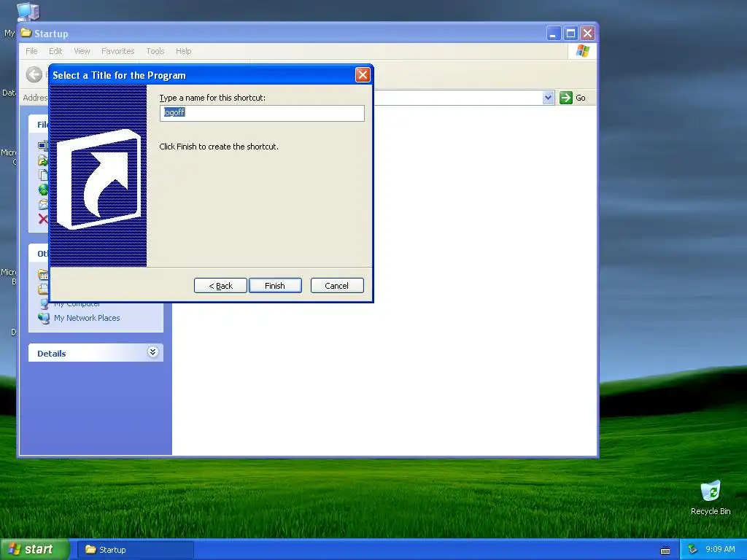Open the Start menu
Screen dimensions: 747x560
coord(34,549)
